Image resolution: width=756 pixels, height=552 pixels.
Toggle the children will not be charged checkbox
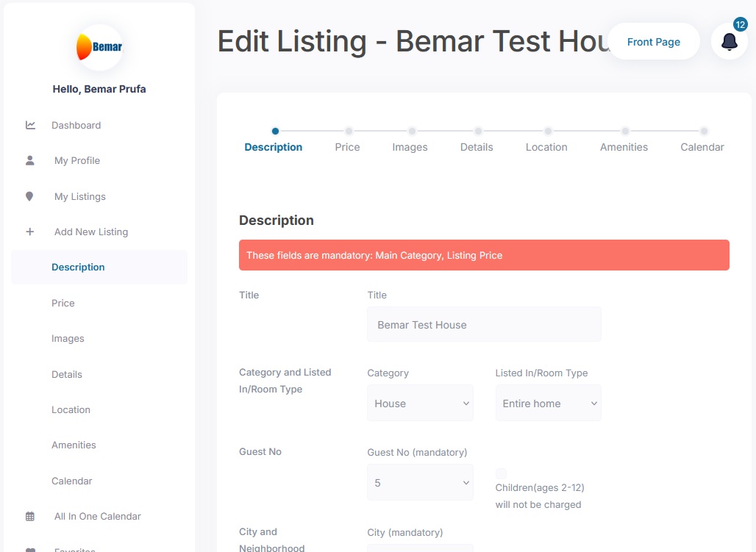(x=501, y=473)
